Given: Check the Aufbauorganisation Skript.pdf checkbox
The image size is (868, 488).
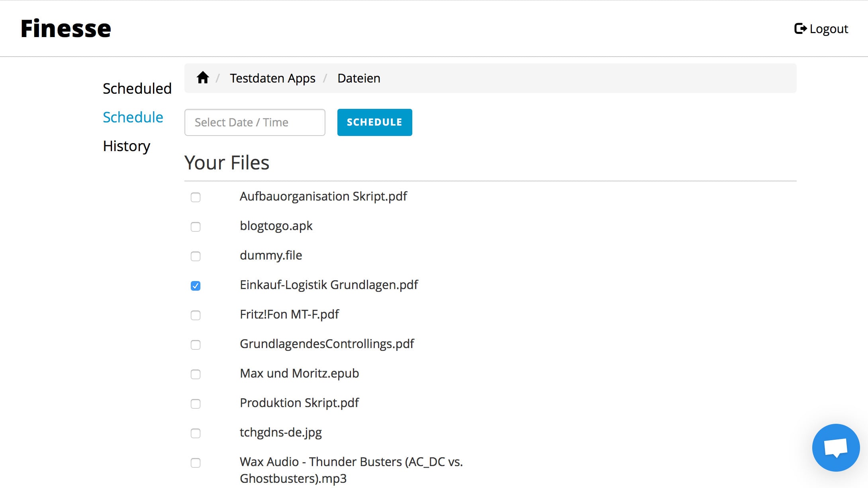Looking at the screenshot, I should tap(196, 197).
